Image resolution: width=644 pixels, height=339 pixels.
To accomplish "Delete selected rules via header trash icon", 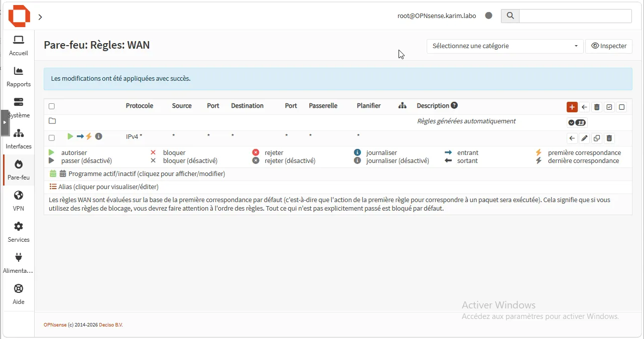I will click(597, 107).
